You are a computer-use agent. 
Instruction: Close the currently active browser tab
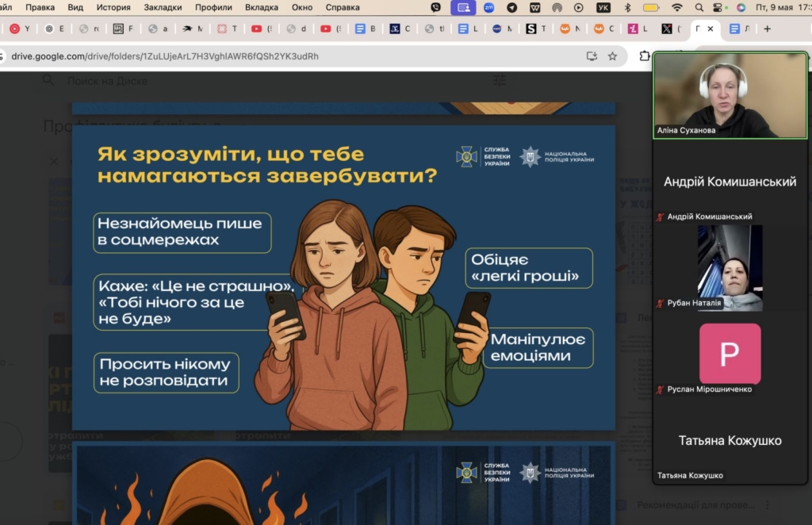click(x=710, y=29)
